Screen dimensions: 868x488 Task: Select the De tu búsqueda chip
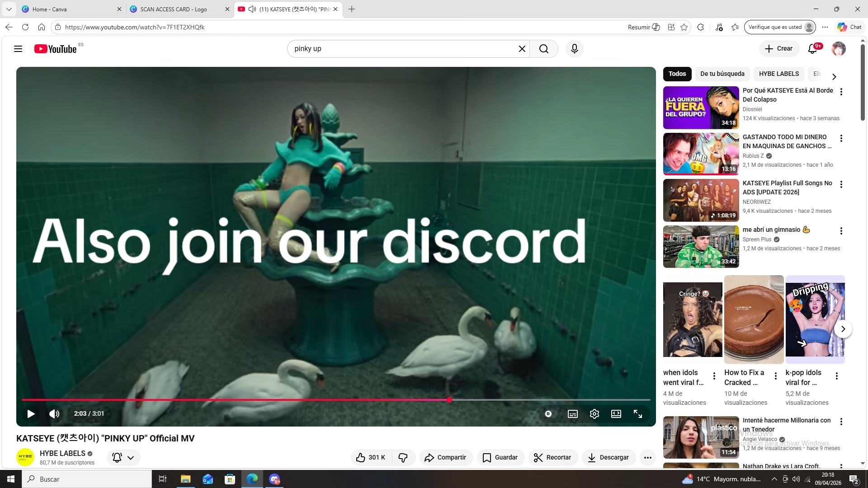[722, 74]
